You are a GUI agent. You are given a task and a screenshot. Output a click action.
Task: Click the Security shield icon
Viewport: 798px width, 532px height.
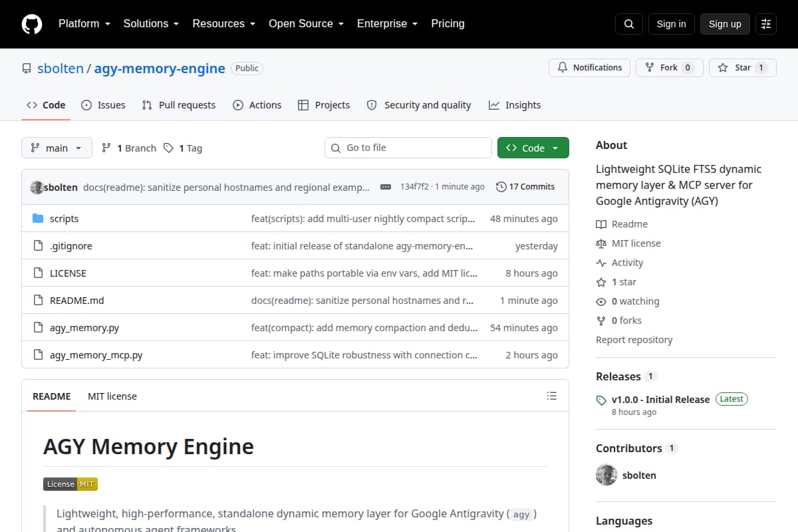372,105
